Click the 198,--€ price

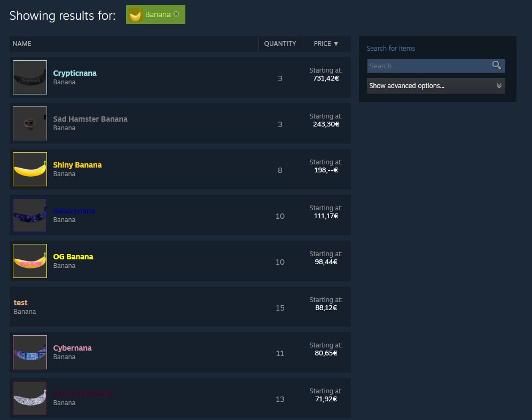[326, 170]
